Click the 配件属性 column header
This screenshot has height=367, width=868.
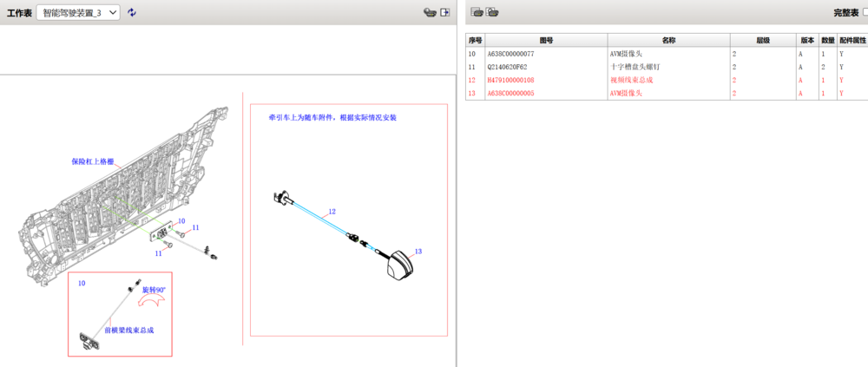pos(852,41)
